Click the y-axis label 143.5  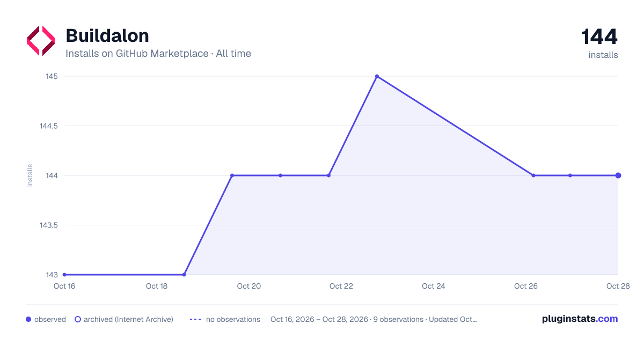pyautogui.click(x=49, y=225)
